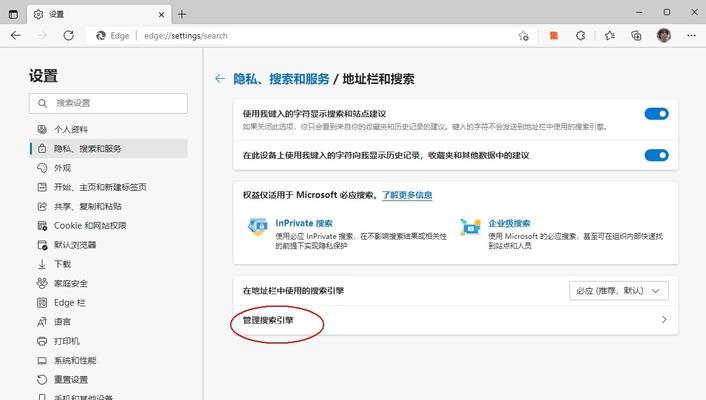Click the orange extension icon in toolbar
Screen dimensions: 706x400
554,36
